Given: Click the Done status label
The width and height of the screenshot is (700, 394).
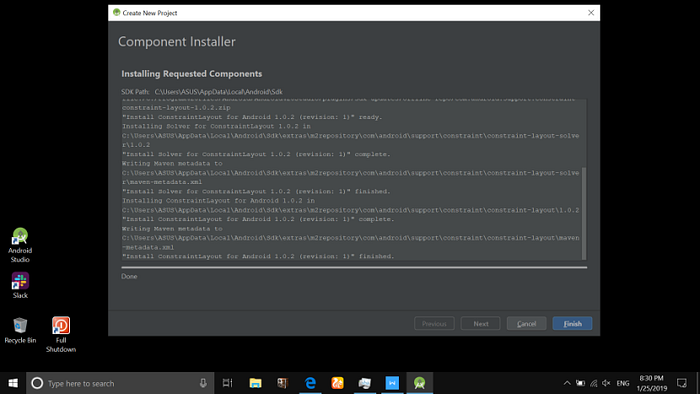Looking at the screenshot, I should pos(129,276).
